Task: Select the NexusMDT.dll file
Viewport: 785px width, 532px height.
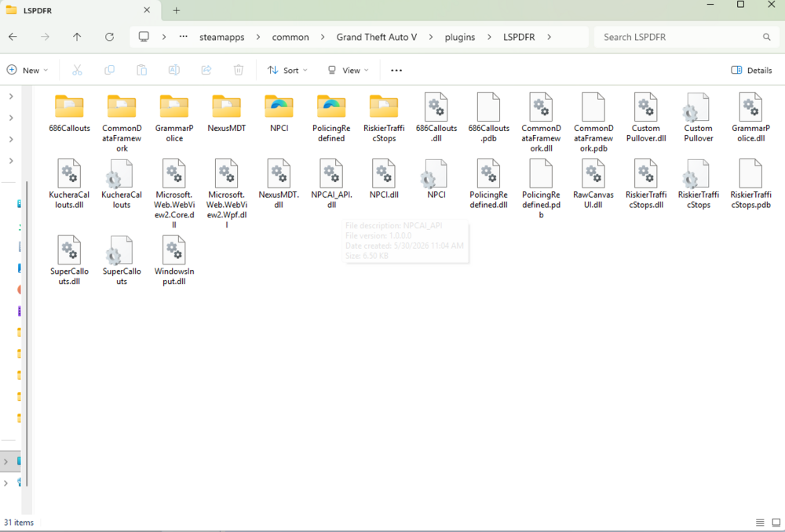Action: [279, 184]
